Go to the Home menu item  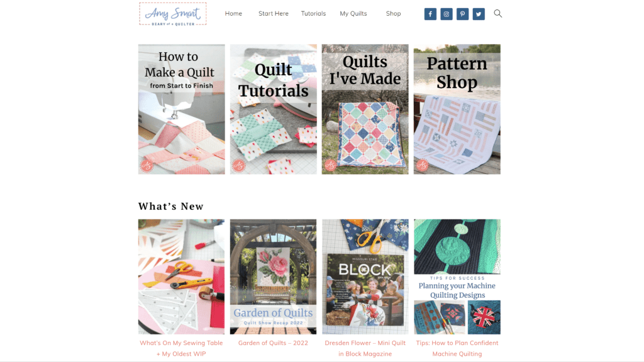[233, 14]
